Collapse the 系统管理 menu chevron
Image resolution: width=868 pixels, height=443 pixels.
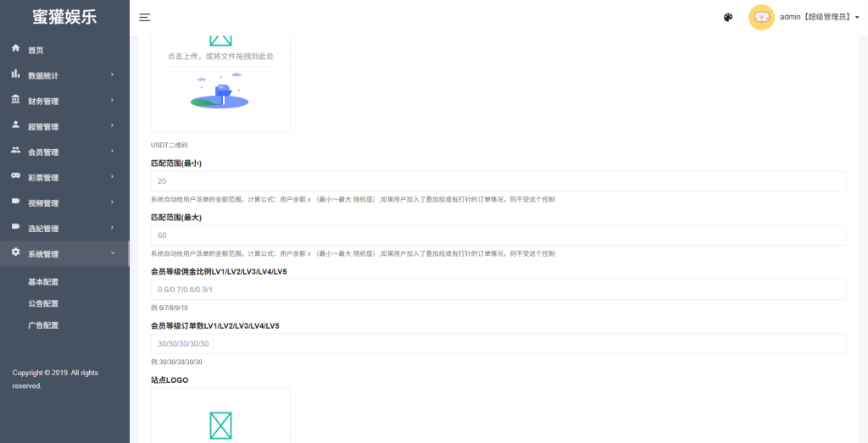[112, 253]
